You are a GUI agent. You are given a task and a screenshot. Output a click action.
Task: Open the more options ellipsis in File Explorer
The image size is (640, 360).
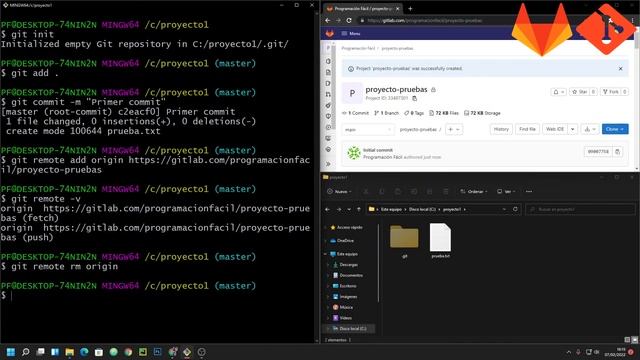(x=529, y=191)
